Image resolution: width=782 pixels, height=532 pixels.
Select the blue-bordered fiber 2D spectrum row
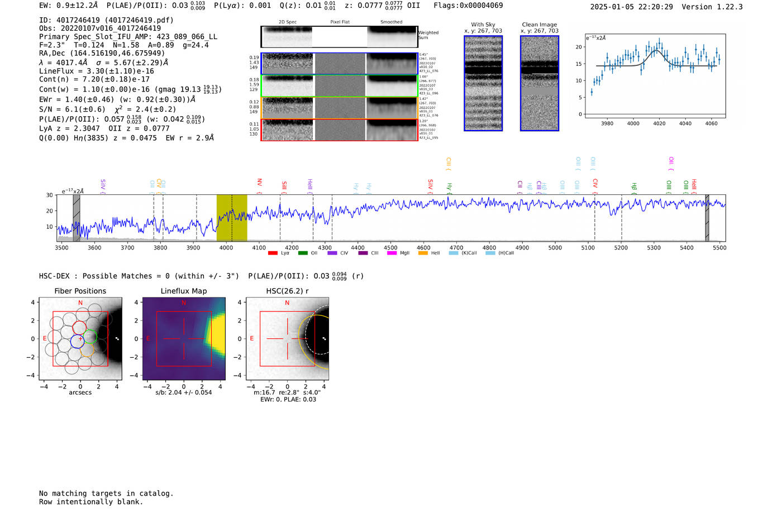point(339,64)
